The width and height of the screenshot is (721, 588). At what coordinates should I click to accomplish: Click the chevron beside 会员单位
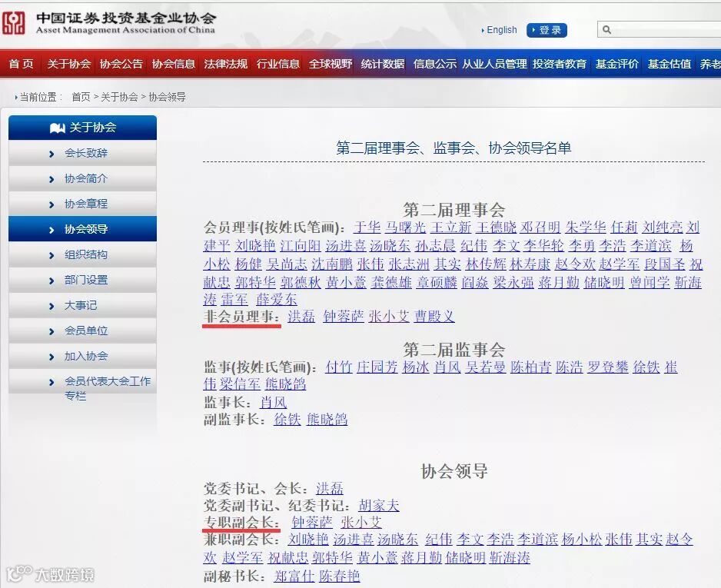(x=51, y=331)
